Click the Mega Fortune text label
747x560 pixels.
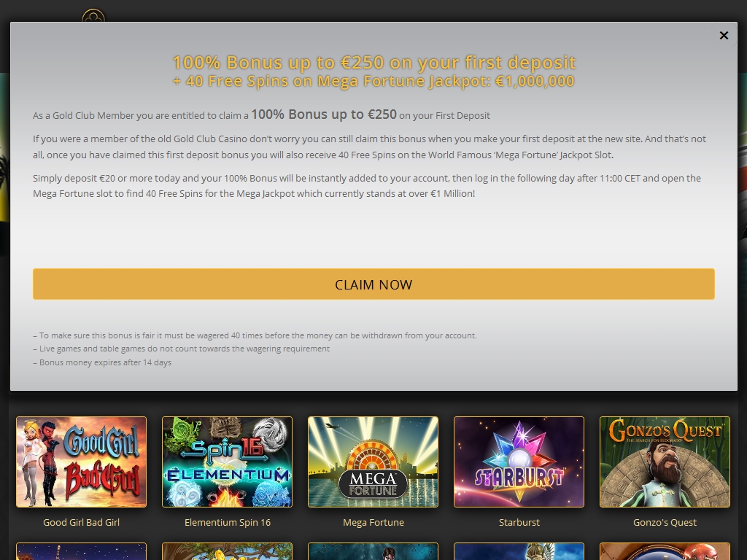(373, 522)
